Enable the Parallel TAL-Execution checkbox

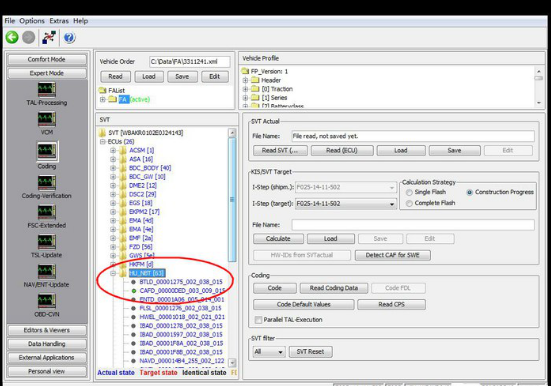pyautogui.click(x=258, y=320)
